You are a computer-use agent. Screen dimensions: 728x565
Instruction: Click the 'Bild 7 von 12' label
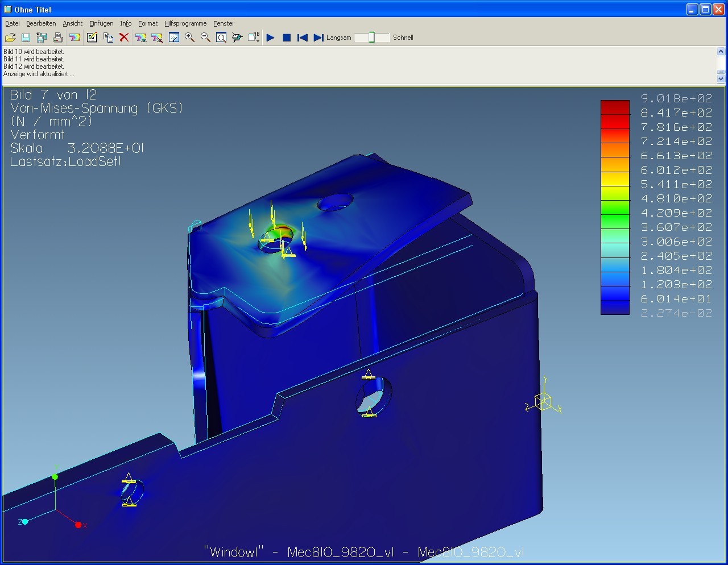click(x=53, y=95)
